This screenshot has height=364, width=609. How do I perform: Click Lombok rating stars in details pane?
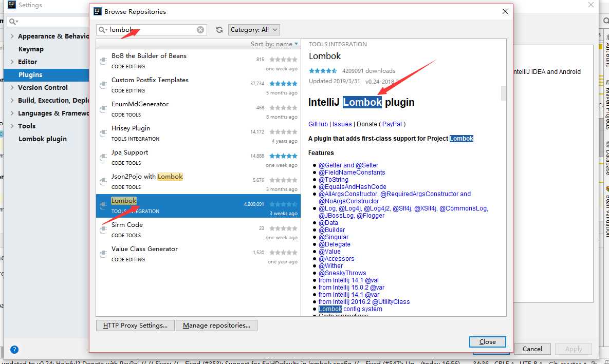point(323,71)
